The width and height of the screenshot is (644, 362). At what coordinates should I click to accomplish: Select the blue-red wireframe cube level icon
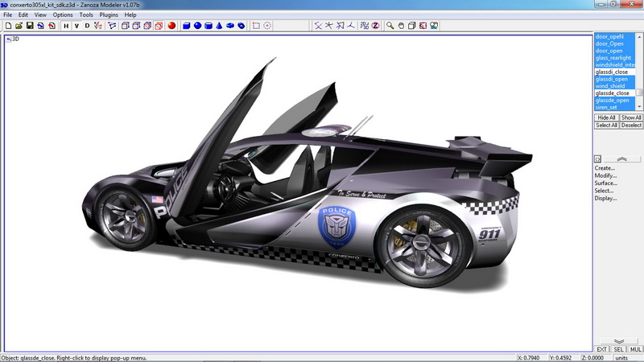click(x=147, y=26)
